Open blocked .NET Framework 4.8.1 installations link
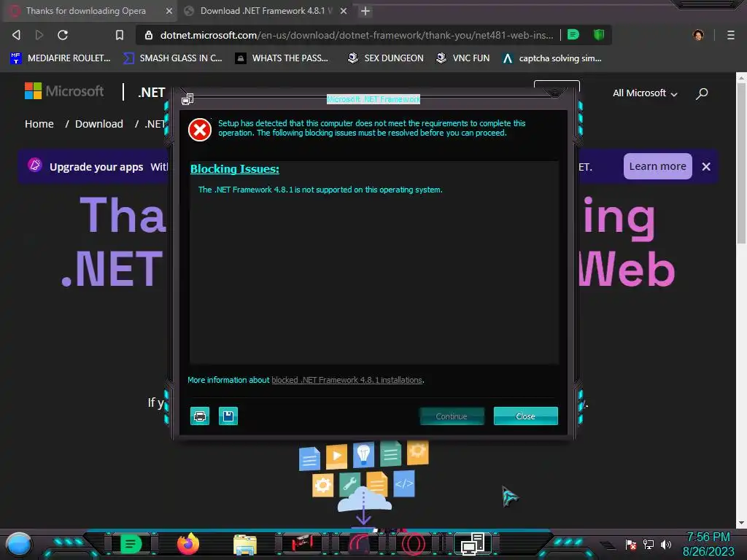747x560 pixels. point(347,380)
